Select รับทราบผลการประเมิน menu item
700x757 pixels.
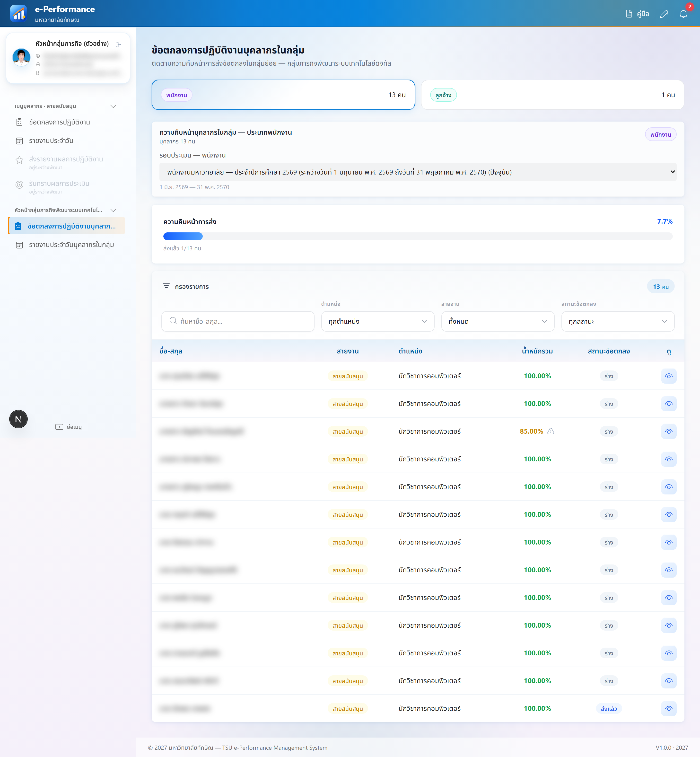point(67,186)
